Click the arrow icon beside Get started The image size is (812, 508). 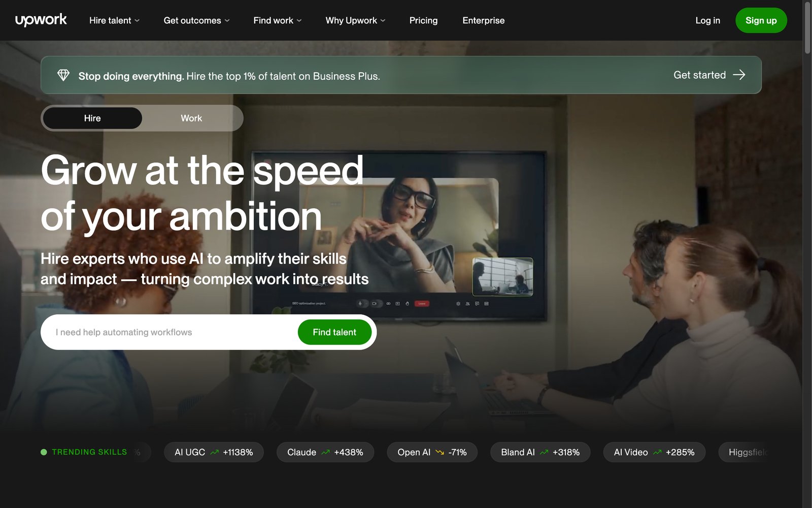tap(739, 75)
